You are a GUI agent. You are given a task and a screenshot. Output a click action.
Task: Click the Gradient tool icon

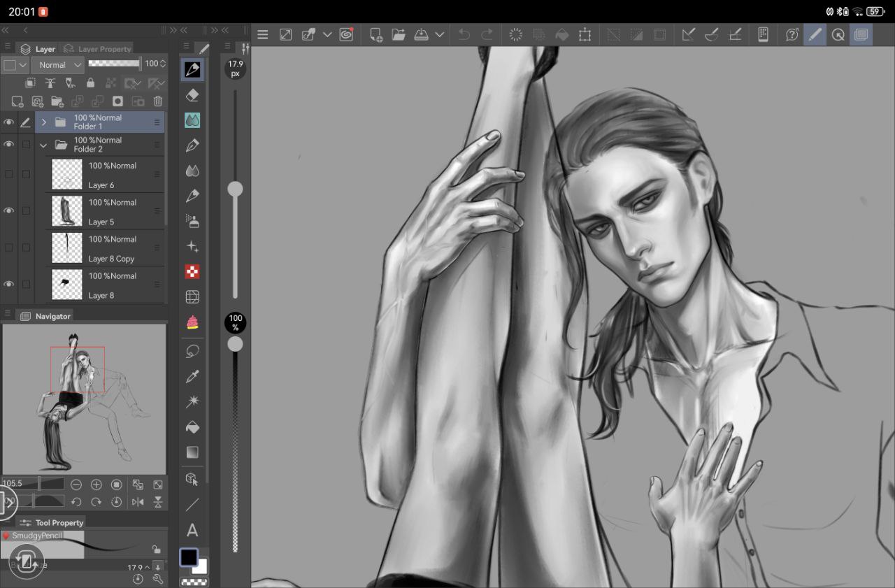tap(192, 452)
